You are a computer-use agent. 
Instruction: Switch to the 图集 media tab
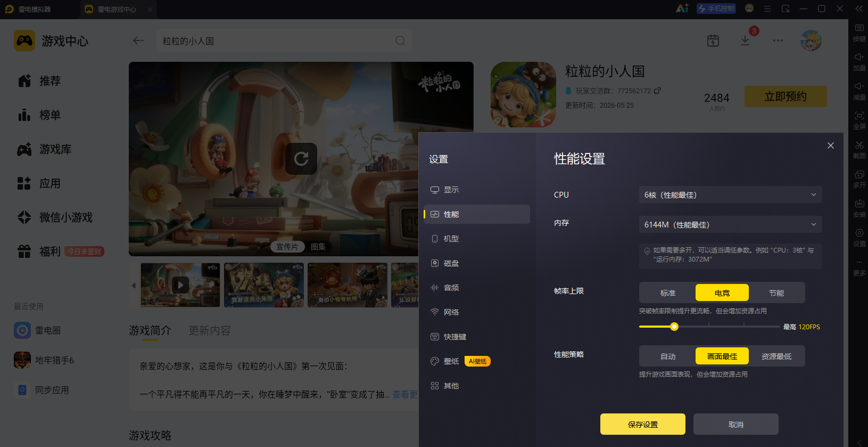pos(318,247)
